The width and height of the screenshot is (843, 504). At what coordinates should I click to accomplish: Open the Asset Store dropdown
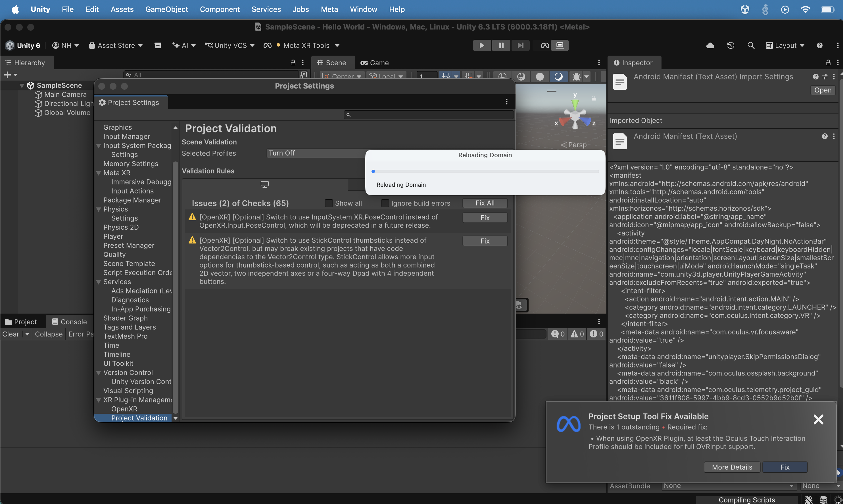click(116, 45)
